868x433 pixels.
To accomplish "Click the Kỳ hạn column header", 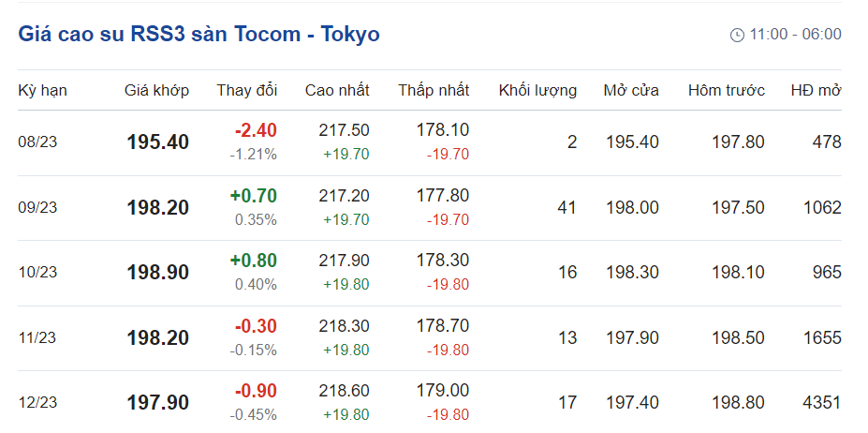I will click(42, 91).
